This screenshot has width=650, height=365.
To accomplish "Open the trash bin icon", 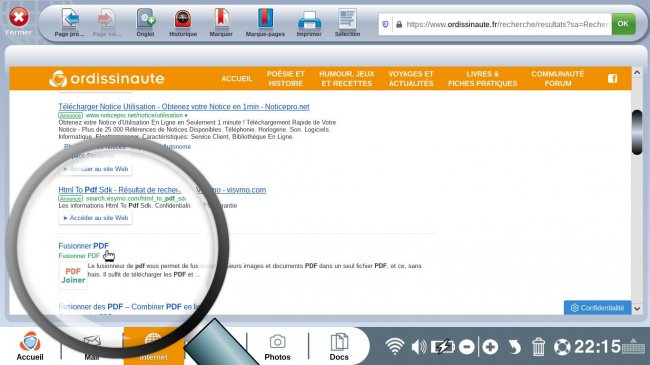I will [538, 346].
